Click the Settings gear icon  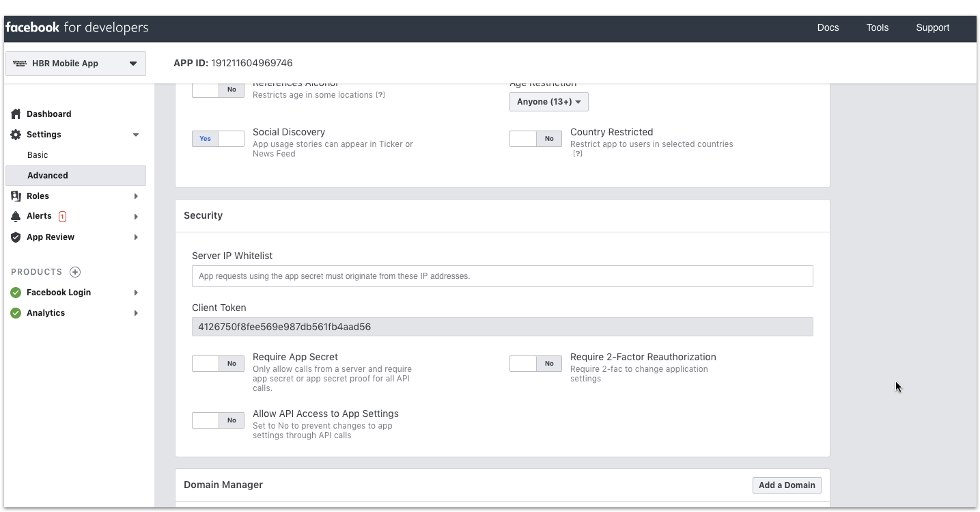(x=16, y=135)
